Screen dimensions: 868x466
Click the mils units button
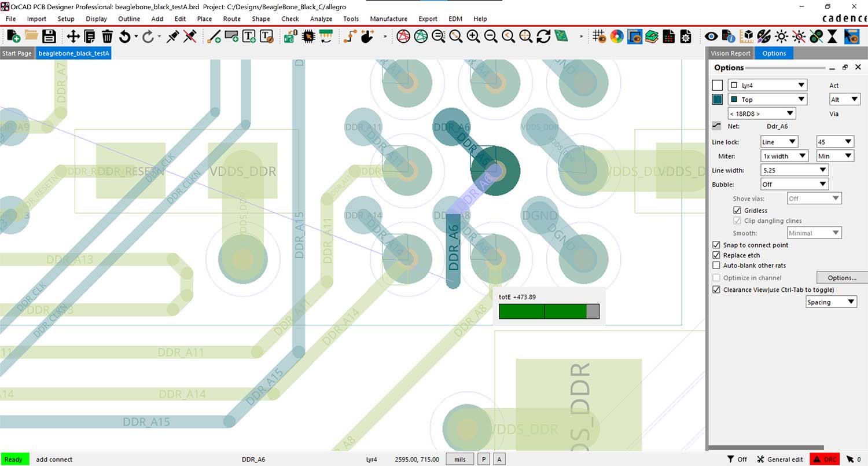[460, 459]
